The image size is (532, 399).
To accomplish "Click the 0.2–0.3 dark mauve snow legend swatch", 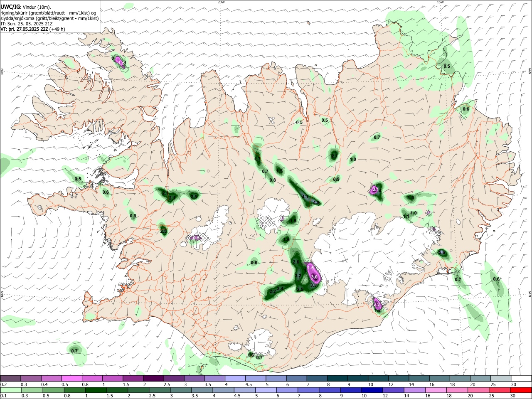I will [10, 379].
